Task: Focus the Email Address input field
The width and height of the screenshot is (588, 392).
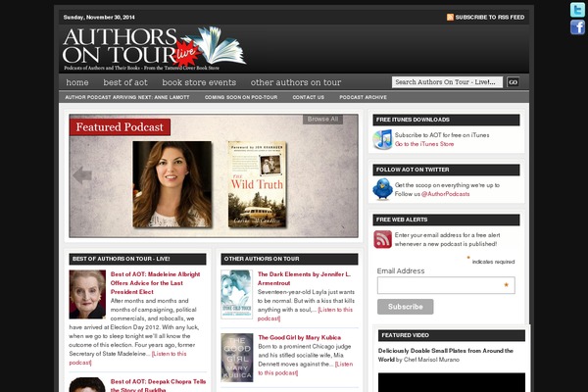Action: click(x=446, y=285)
